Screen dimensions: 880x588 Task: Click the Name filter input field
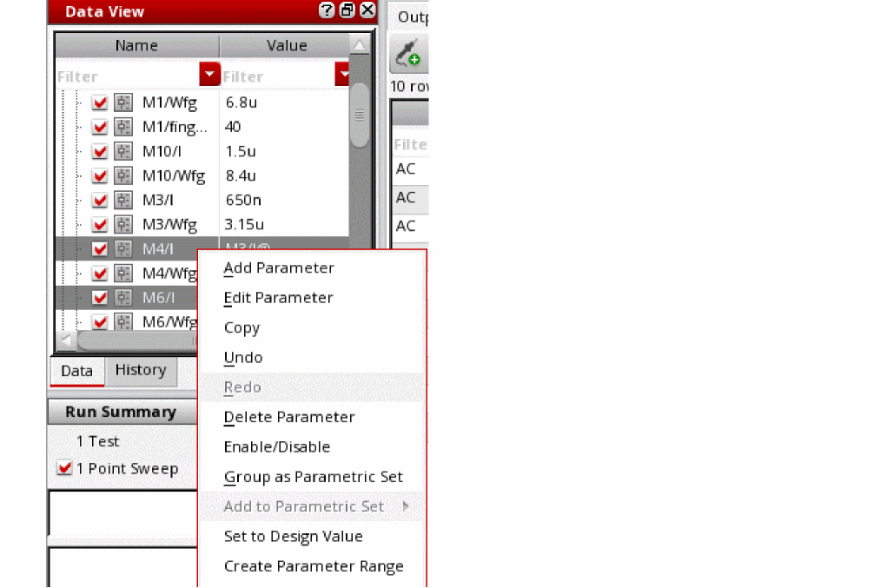tap(128, 76)
